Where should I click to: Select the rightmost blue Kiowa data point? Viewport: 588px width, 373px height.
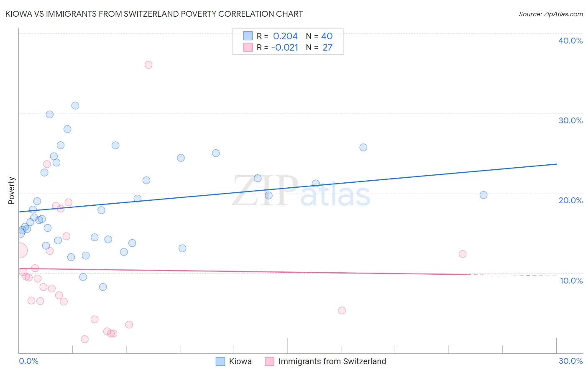pos(483,195)
